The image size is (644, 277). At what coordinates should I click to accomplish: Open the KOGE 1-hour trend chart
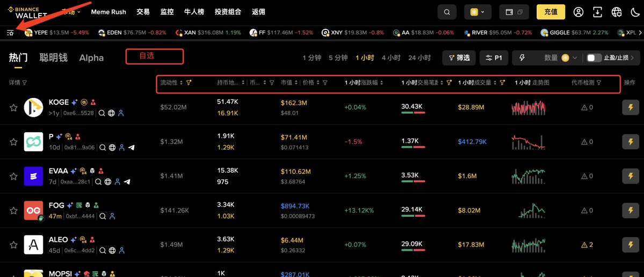point(528,108)
